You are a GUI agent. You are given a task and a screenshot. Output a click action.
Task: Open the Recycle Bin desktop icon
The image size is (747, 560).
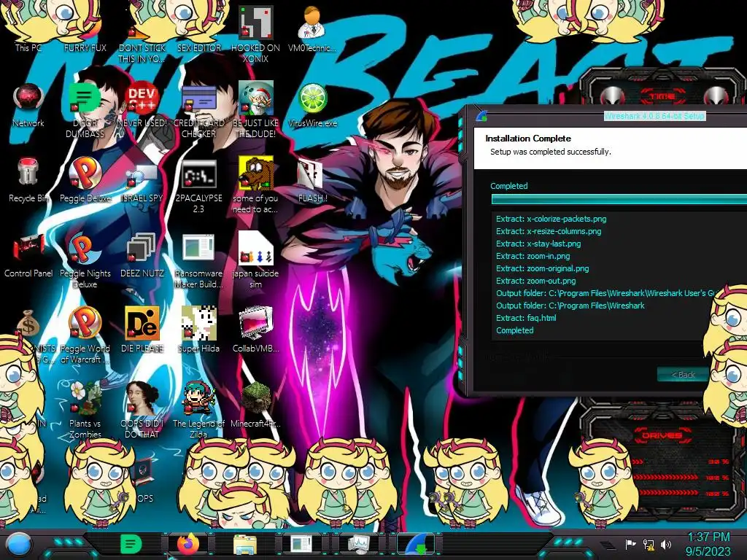tap(28, 180)
